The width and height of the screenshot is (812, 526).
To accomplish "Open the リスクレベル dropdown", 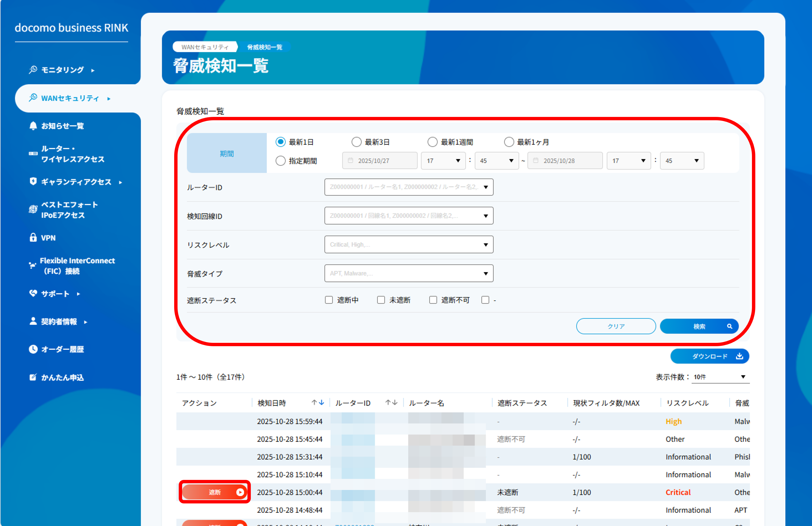I will (408, 244).
